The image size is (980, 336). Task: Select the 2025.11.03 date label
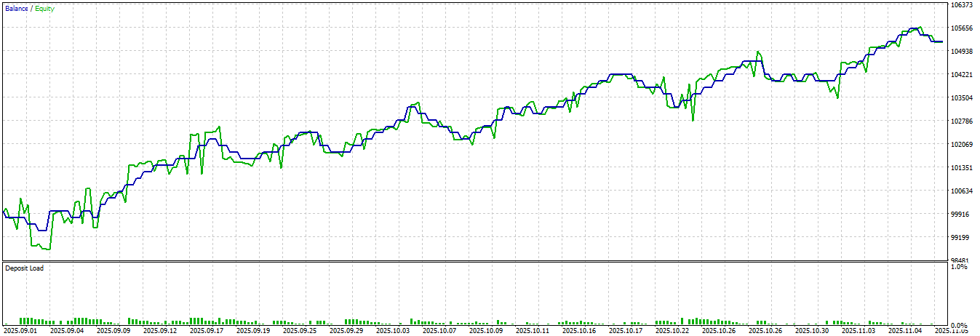859,331
